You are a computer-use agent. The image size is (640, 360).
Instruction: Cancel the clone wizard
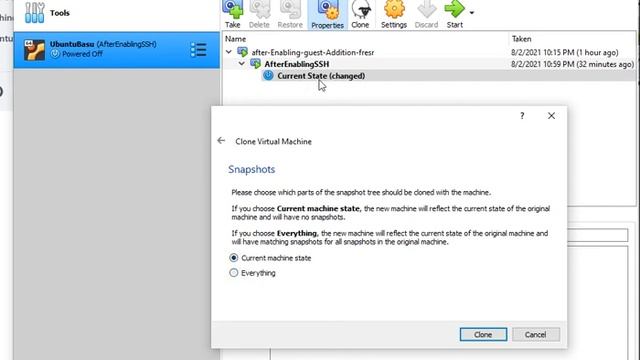pyautogui.click(x=536, y=335)
